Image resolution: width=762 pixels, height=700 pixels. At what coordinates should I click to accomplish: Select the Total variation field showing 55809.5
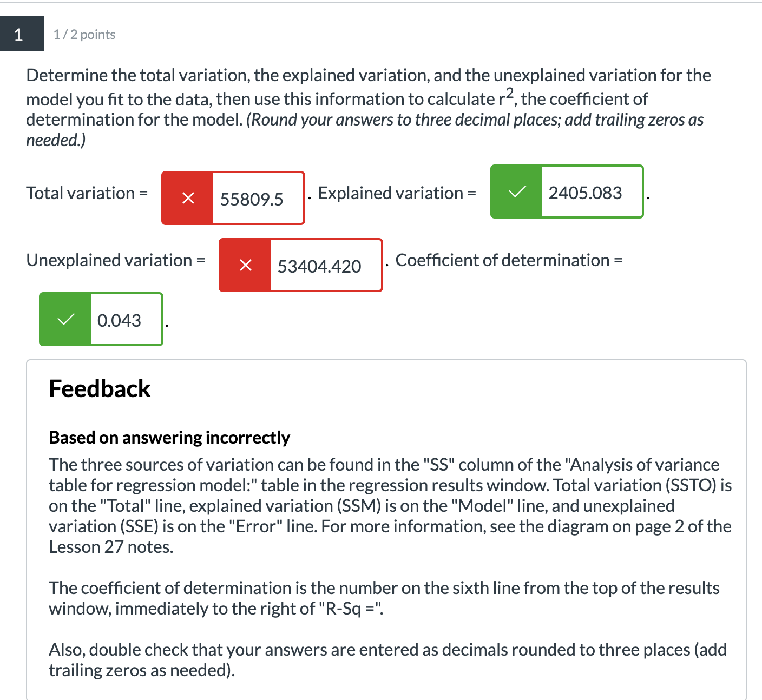[258, 199]
